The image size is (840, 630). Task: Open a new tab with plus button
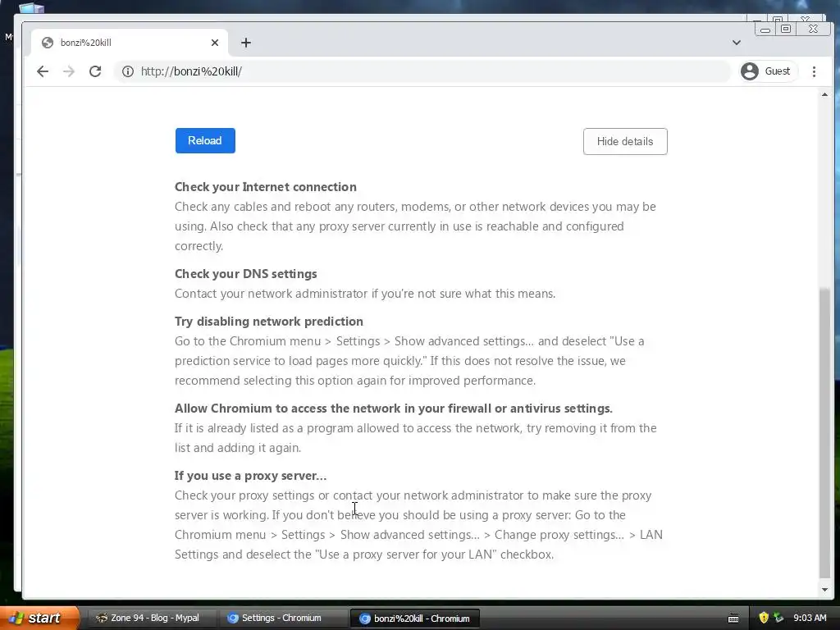click(x=246, y=43)
